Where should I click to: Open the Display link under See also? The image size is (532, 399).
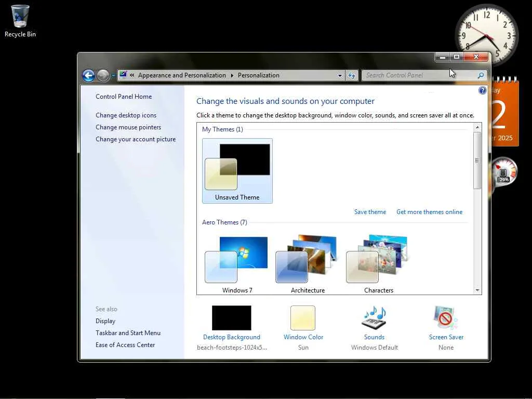(x=105, y=321)
